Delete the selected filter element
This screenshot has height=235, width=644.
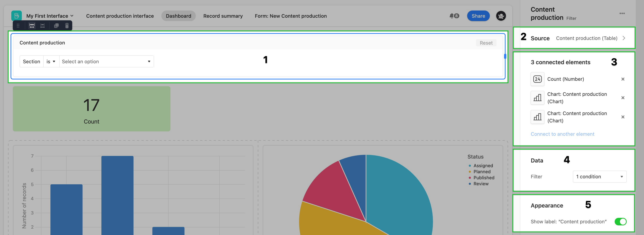tap(67, 26)
